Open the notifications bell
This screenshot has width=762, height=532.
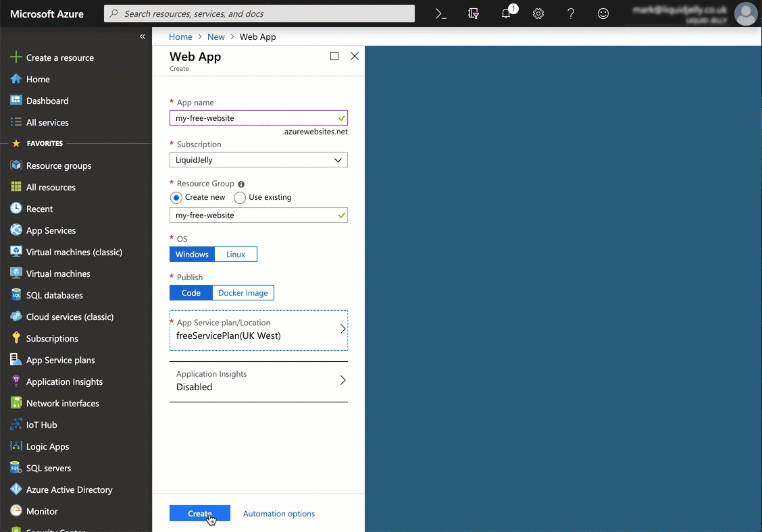pyautogui.click(x=506, y=14)
